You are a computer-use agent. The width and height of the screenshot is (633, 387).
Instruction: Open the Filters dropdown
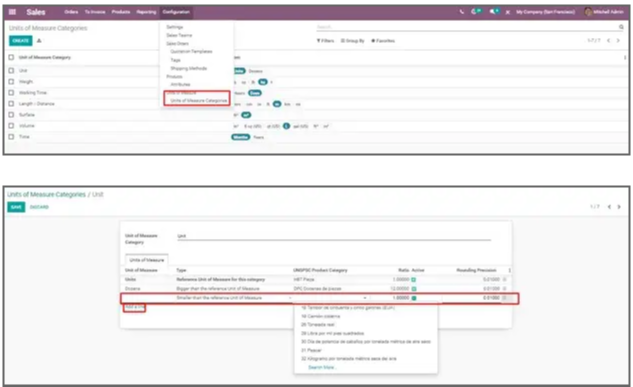325,41
